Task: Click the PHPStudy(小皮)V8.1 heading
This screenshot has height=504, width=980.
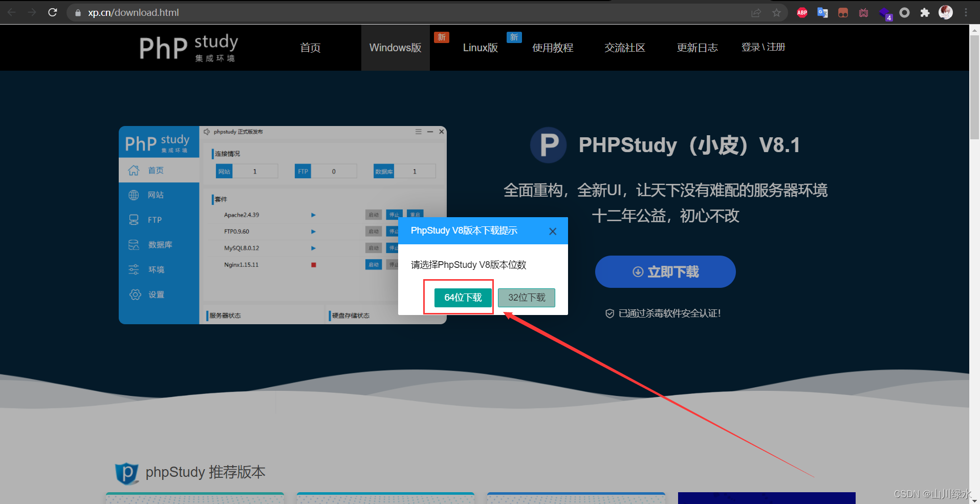Action: pyautogui.click(x=689, y=145)
